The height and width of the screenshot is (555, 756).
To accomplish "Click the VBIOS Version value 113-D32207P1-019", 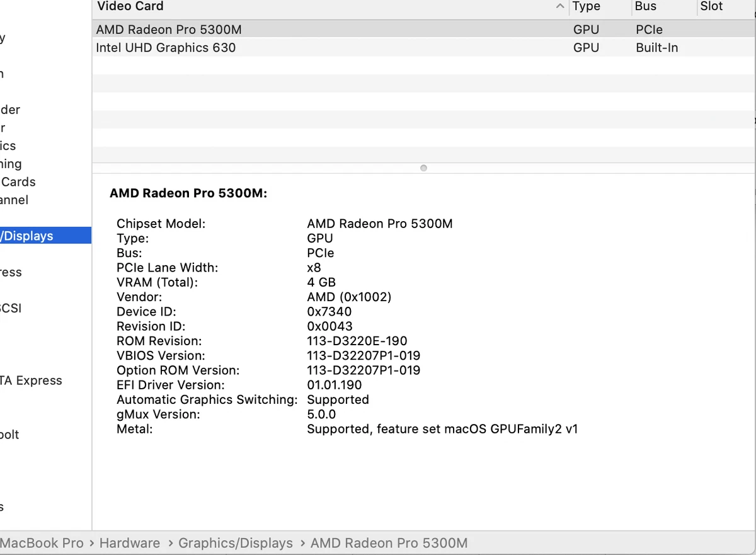I will [x=364, y=356].
